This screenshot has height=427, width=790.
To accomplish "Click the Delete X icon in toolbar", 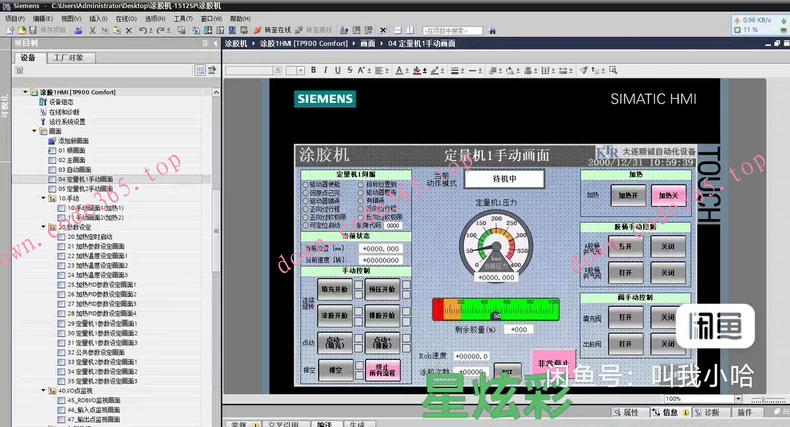I will (x=128, y=30).
